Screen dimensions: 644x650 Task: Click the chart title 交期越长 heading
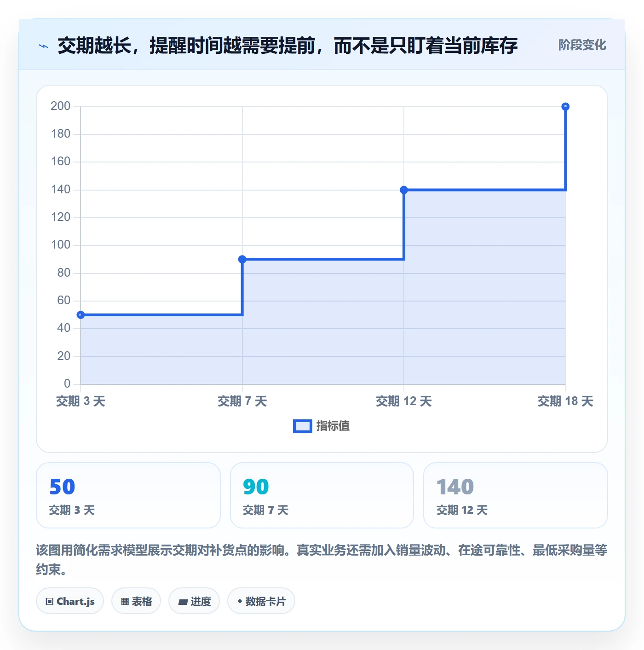pos(287,46)
